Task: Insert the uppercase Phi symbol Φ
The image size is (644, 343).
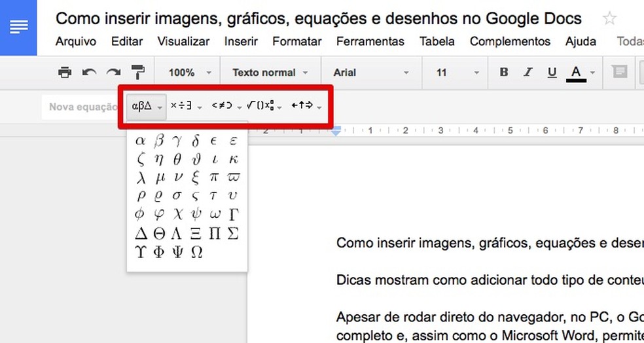Action: point(159,252)
